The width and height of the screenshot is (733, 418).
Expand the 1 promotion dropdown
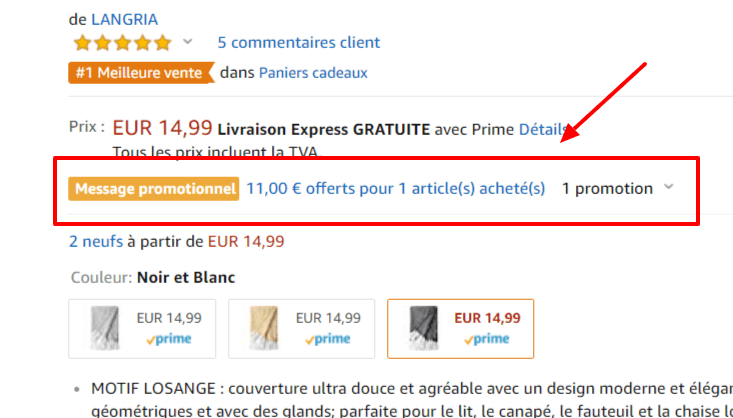607,188
